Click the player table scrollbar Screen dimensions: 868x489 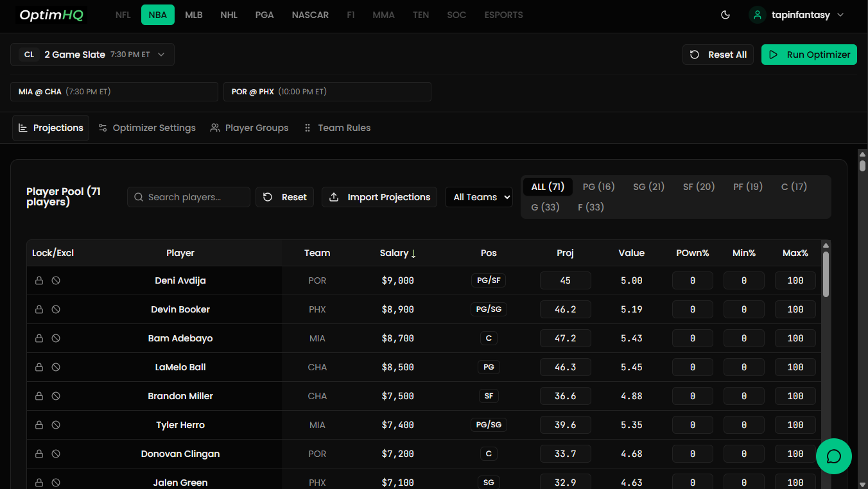pos(826,275)
